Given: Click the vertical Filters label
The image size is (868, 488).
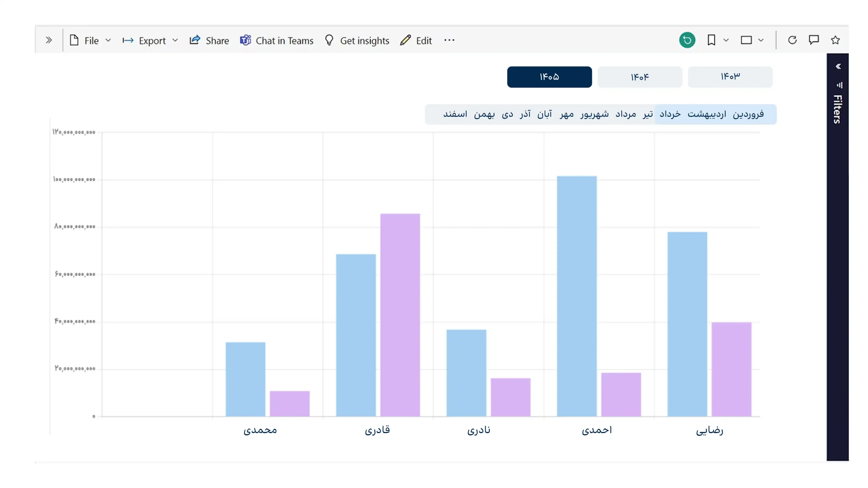Looking at the screenshot, I should [838, 109].
